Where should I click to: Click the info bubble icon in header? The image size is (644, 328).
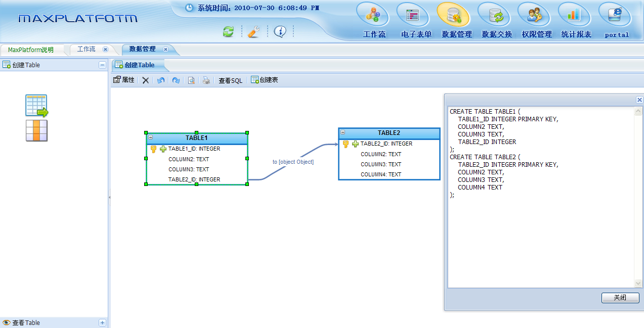pyautogui.click(x=280, y=31)
